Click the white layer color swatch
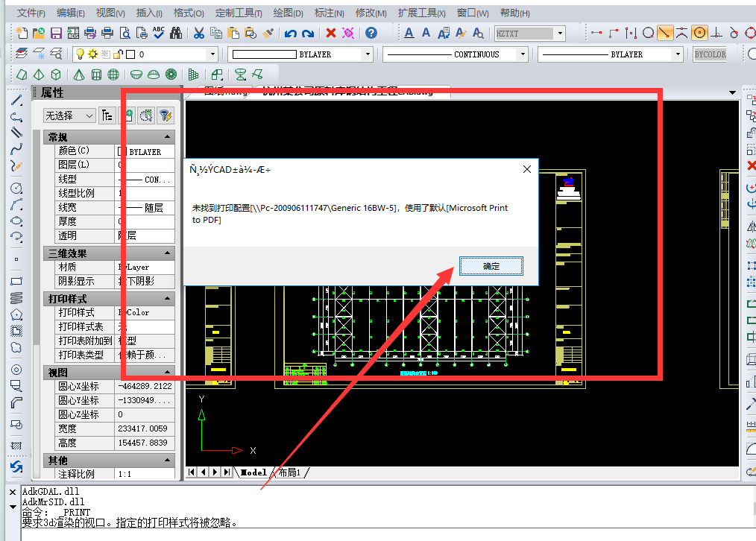The height and width of the screenshot is (541, 756). [x=130, y=54]
